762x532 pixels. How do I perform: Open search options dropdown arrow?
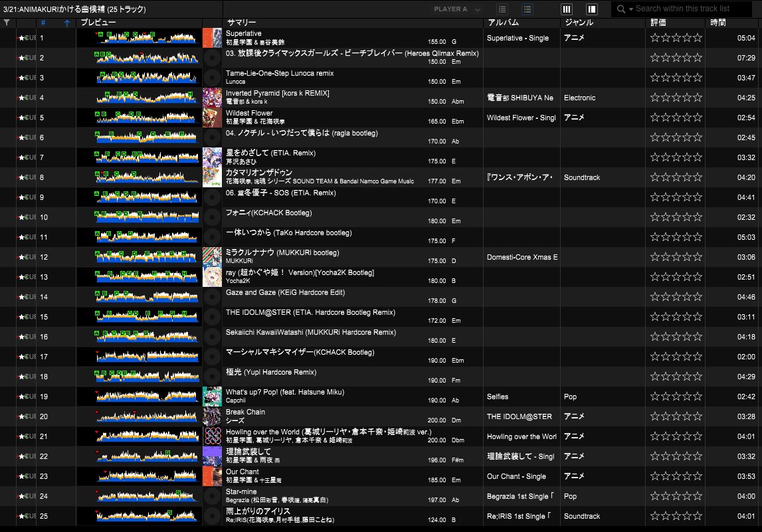630,9
